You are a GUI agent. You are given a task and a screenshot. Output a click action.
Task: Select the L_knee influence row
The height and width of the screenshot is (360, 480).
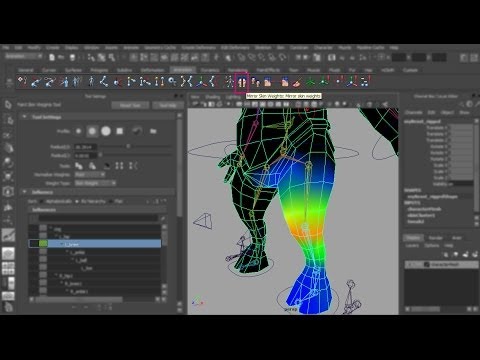click(95, 244)
